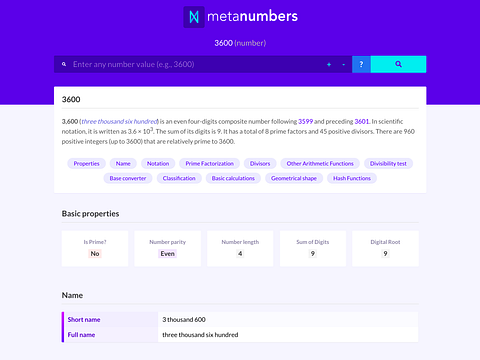Viewport: 480px width, 360px height.
Task: Open the 3599 number link
Action: 305,121
